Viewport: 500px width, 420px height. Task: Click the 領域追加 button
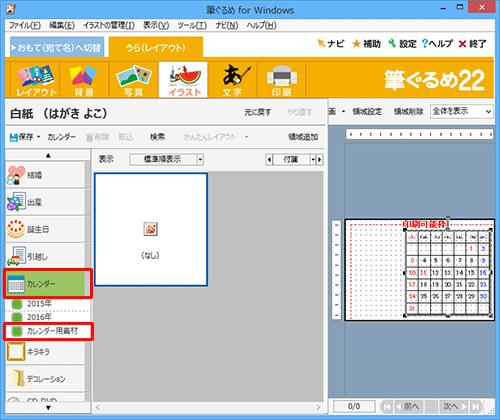click(303, 137)
